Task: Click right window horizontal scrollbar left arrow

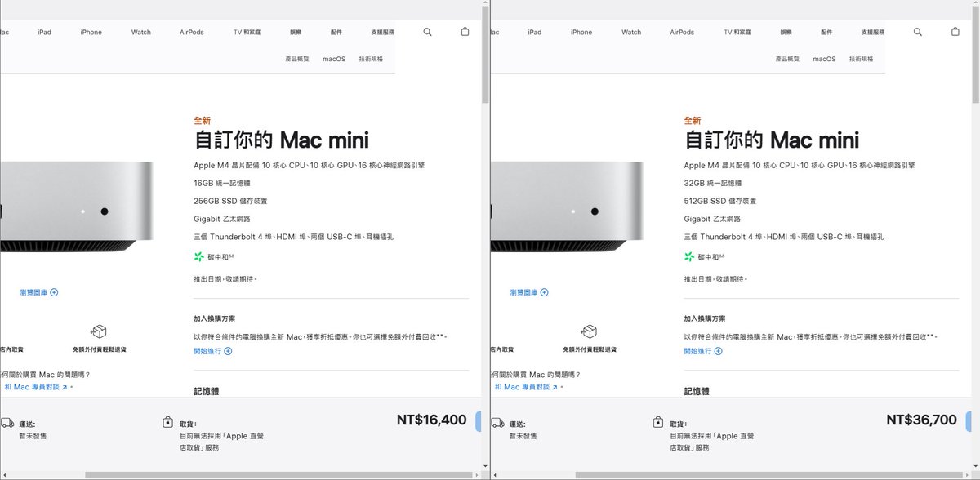Action: coord(495,475)
